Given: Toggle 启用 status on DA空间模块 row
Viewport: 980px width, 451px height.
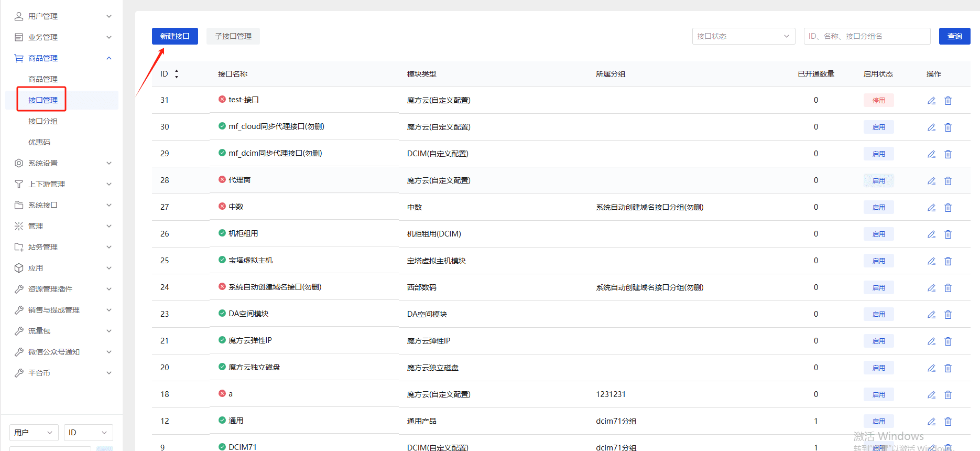Looking at the screenshot, I should tap(879, 314).
